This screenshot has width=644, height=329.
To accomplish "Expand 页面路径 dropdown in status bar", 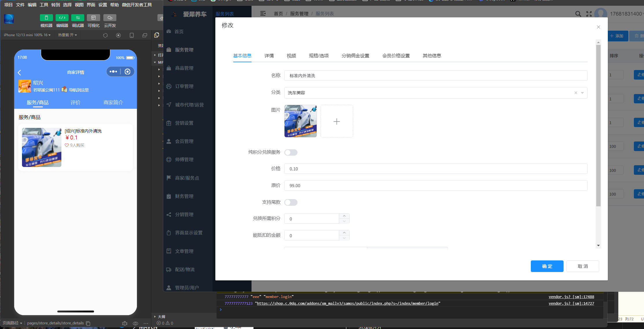I will click(12, 323).
